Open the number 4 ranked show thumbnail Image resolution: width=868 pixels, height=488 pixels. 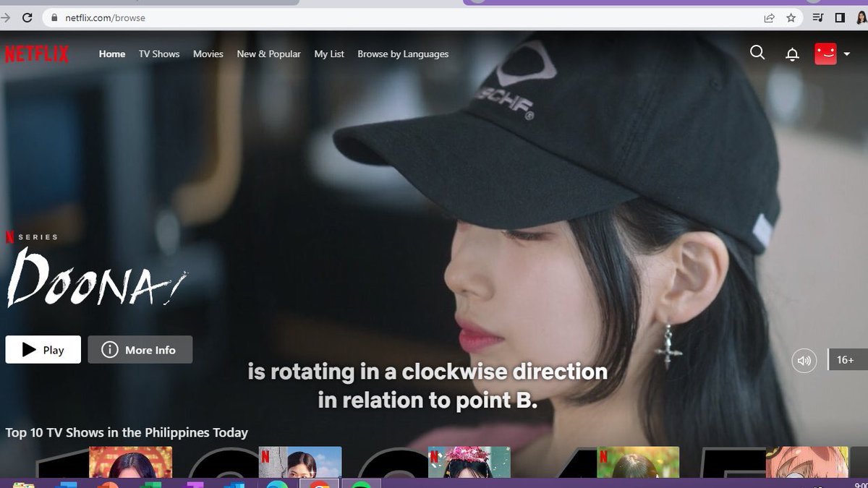[x=639, y=463]
